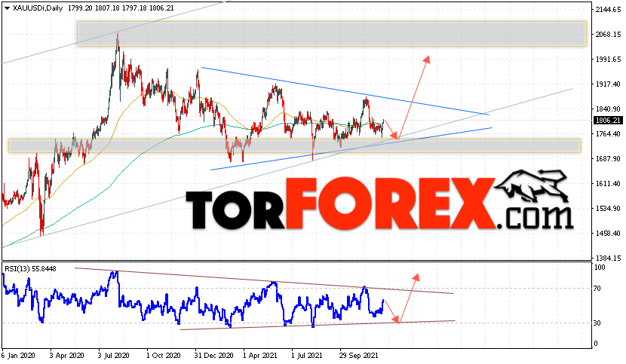Click the 1917.40 price scale value
This screenshot has width=626, height=364.
click(608, 84)
